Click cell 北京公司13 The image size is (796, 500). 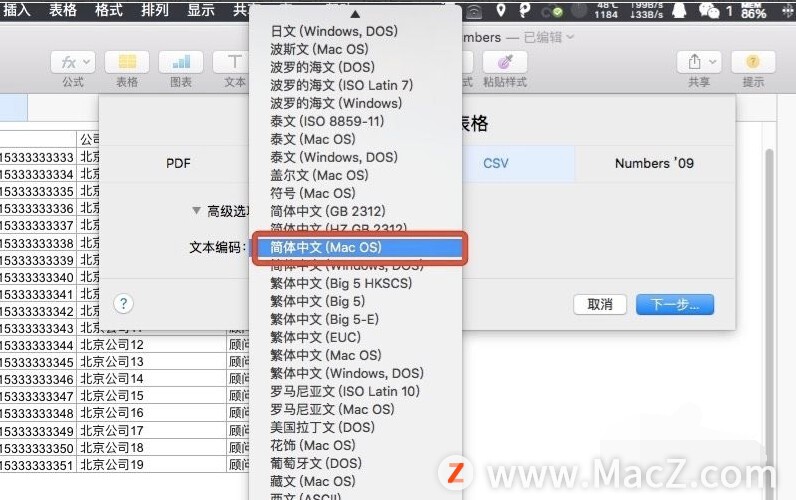click(x=151, y=362)
